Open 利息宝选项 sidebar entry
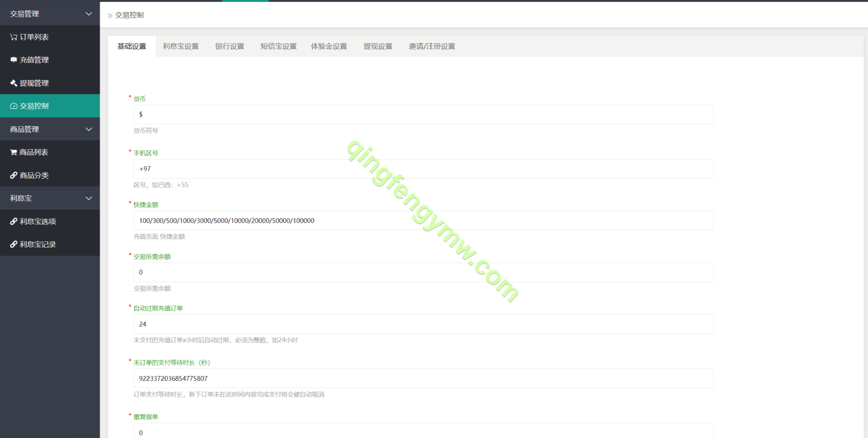Image resolution: width=868 pixels, height=438 pixels. [50, 221]
